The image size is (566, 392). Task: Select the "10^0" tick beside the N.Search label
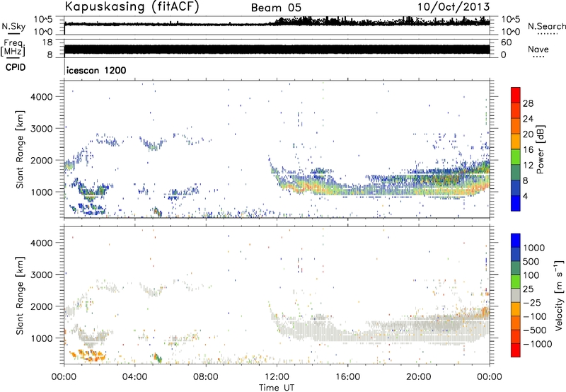pos(510,32)
